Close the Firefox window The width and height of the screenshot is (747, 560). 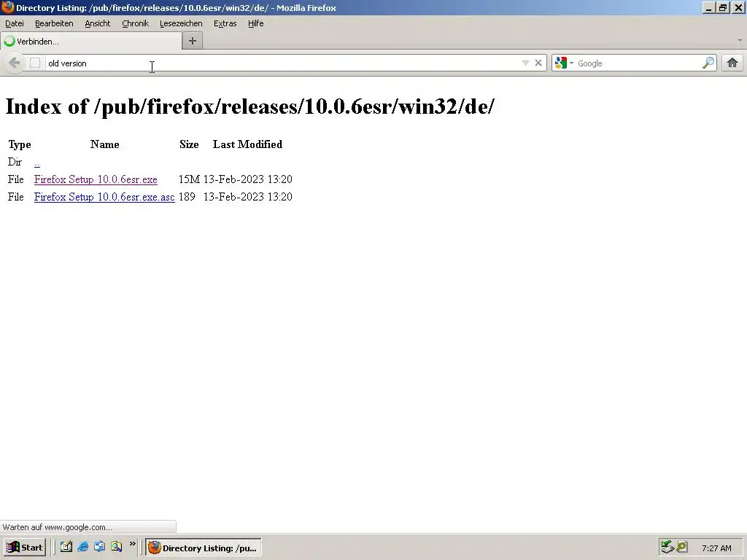pos(738,7)
